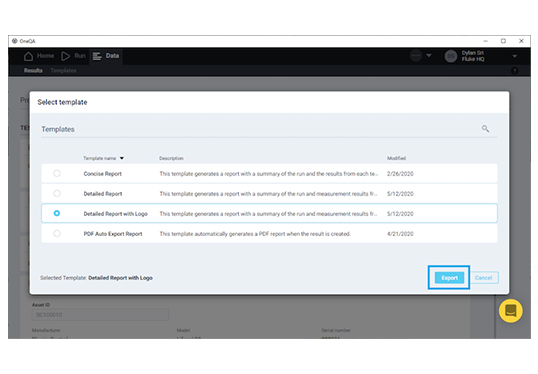Click the Detailed Report template name
538x374 pixels.
(103, 194)
